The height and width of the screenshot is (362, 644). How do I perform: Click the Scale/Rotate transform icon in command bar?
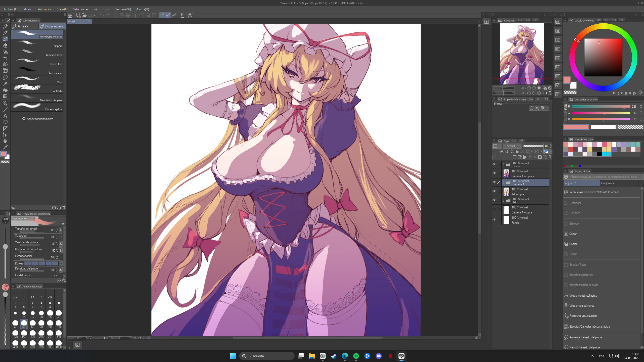click(x=134, y=15)
